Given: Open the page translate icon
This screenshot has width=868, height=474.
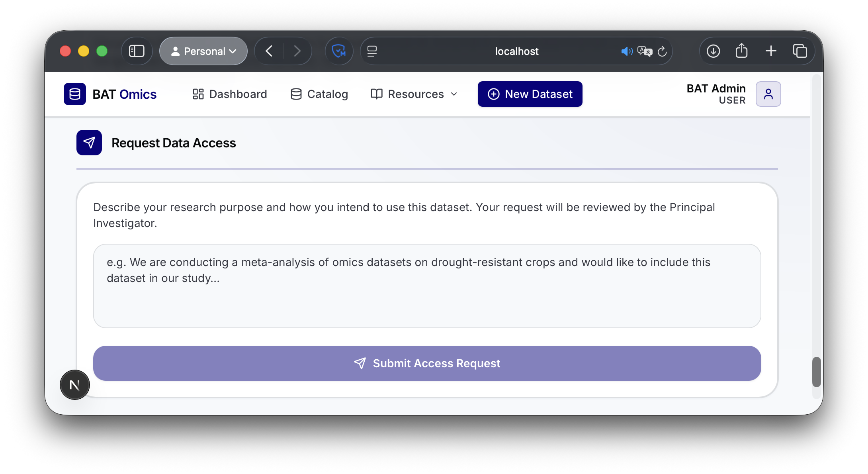Looking at the screenshot, I should coord(645,51).
